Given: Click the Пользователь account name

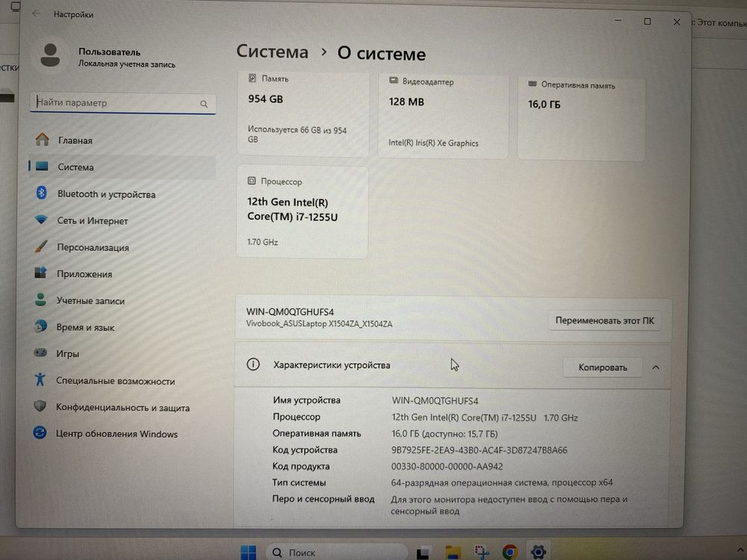Looking at the screenshot, I should (109, 52).
